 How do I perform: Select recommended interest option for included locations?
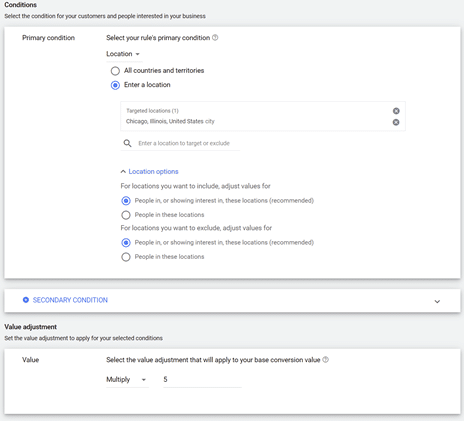(126, 201)
